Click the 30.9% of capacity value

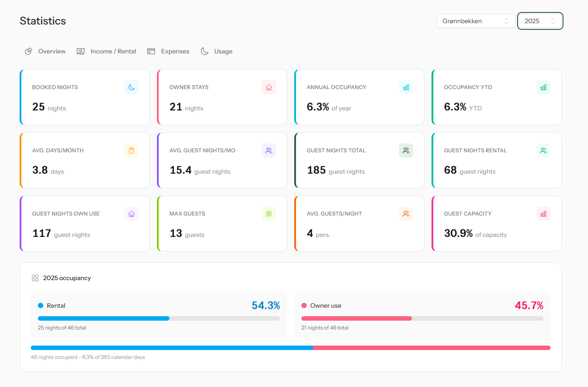[x=458, y=233]
